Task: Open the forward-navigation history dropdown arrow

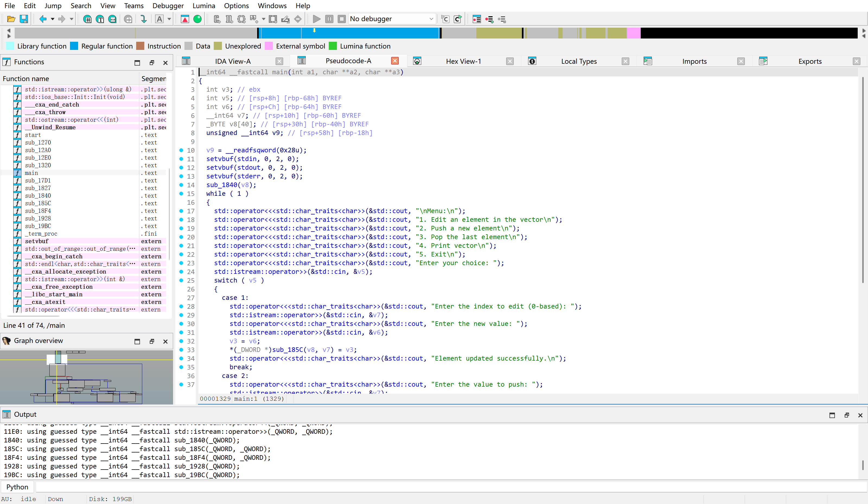Action: pos(72,19)
